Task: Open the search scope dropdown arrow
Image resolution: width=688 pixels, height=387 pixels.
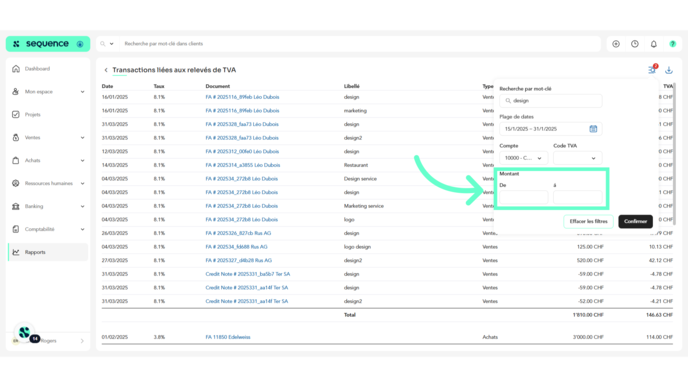Action: tap(111, 44)
